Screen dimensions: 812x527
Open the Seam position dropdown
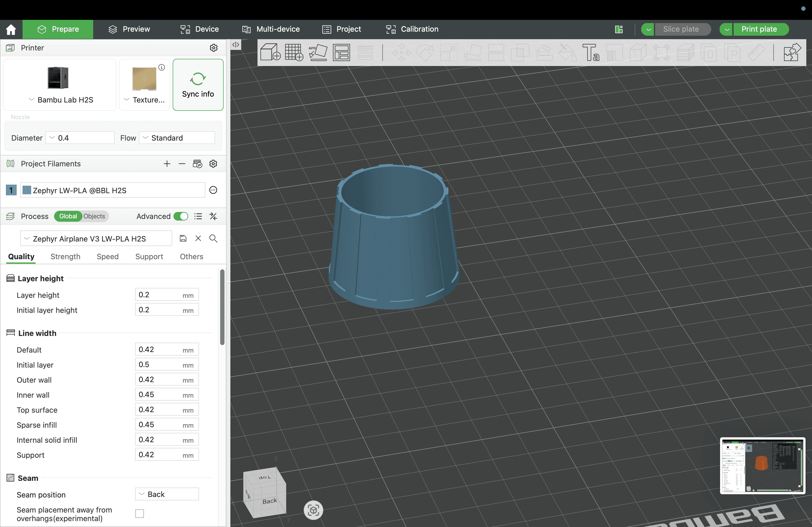(x=167, y=494)
